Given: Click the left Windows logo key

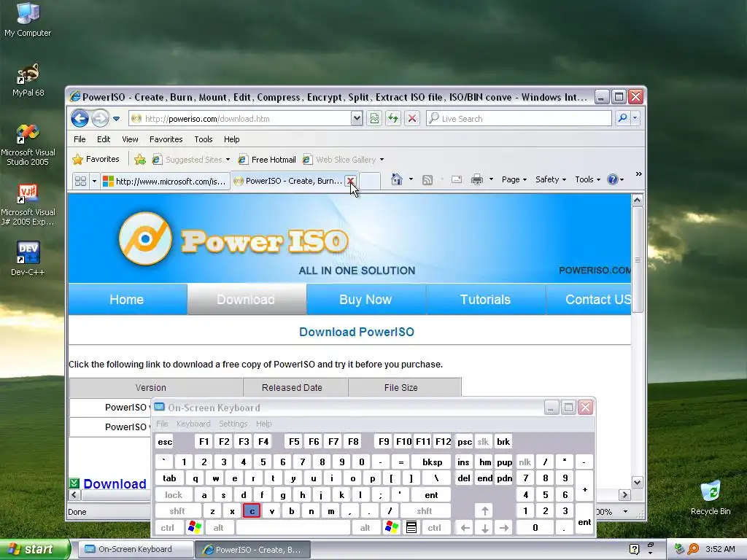Looking at the screenshot, I should (x=195, y=527).
